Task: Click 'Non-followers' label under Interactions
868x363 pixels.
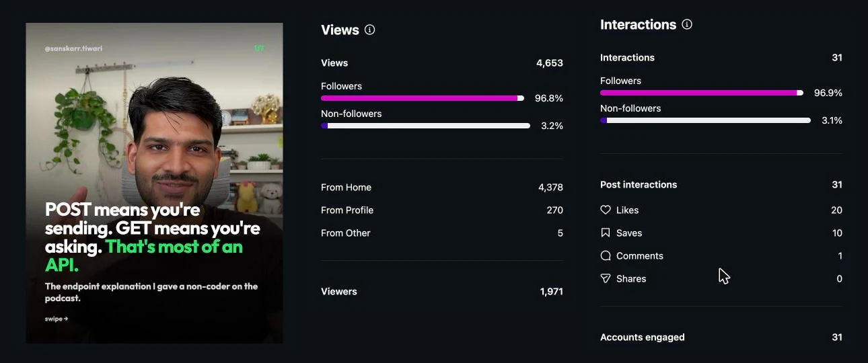Action: pos(630,108)
